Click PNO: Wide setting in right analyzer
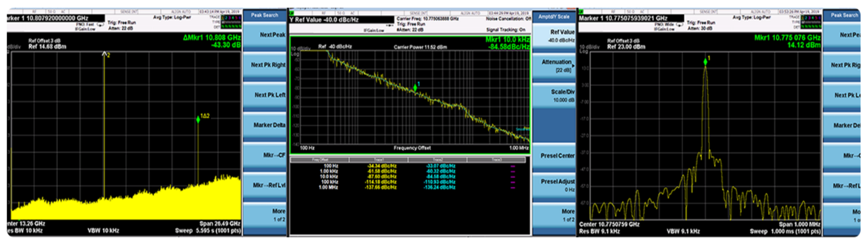This screenshot has width=868, height=245. coord(664,24)
